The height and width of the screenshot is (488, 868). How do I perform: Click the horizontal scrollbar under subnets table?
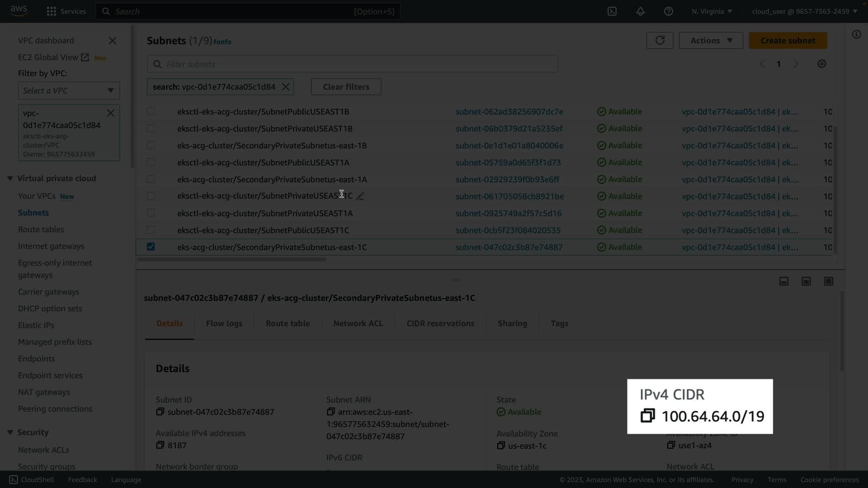click(231, 259)
